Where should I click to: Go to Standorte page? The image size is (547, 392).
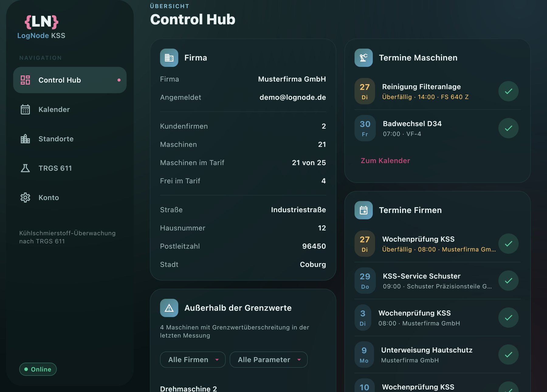70,139
